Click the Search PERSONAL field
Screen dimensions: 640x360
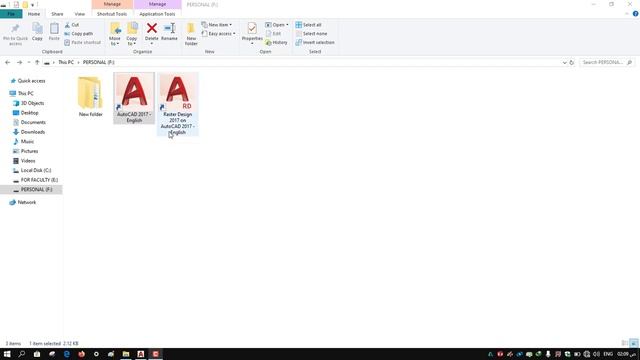[x=607, y=62]
